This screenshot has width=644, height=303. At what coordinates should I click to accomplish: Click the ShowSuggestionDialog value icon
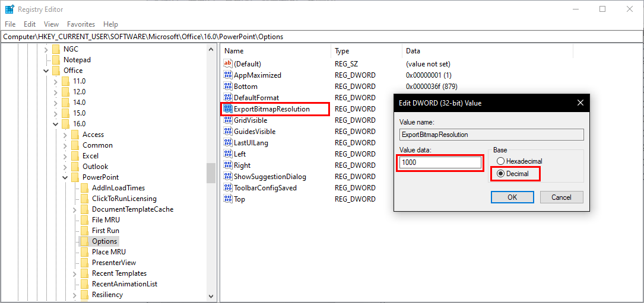tap(228, 177)
